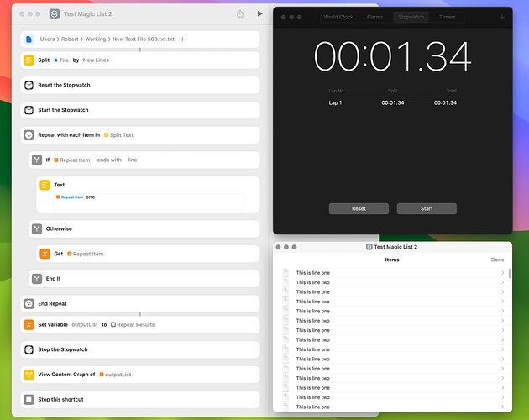Click the Test Magic List 2 title in Shortcuts editor
This screenshot has width=529, height=420.
[x=87, y=13]
